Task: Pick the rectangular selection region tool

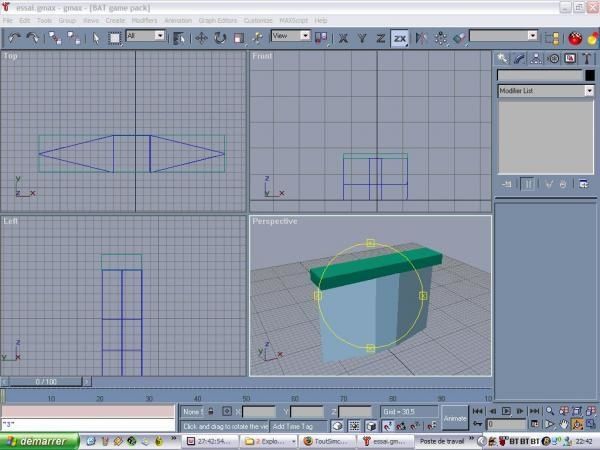Action: [x=114, y=38]
